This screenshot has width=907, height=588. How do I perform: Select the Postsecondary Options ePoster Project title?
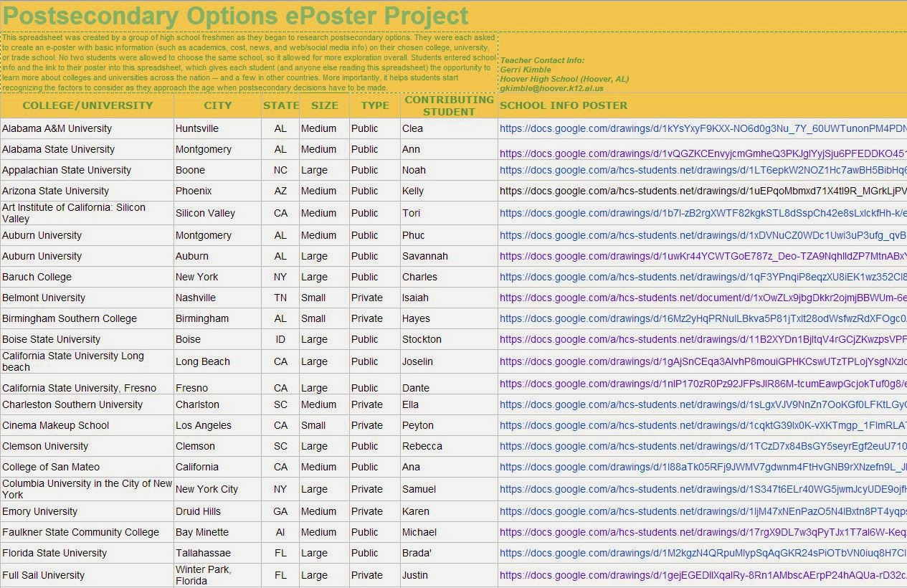click(x=235, y=15)
